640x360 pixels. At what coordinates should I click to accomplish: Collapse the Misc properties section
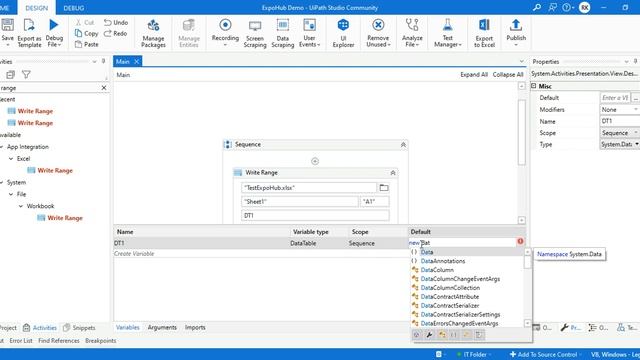tap(533, 86)
